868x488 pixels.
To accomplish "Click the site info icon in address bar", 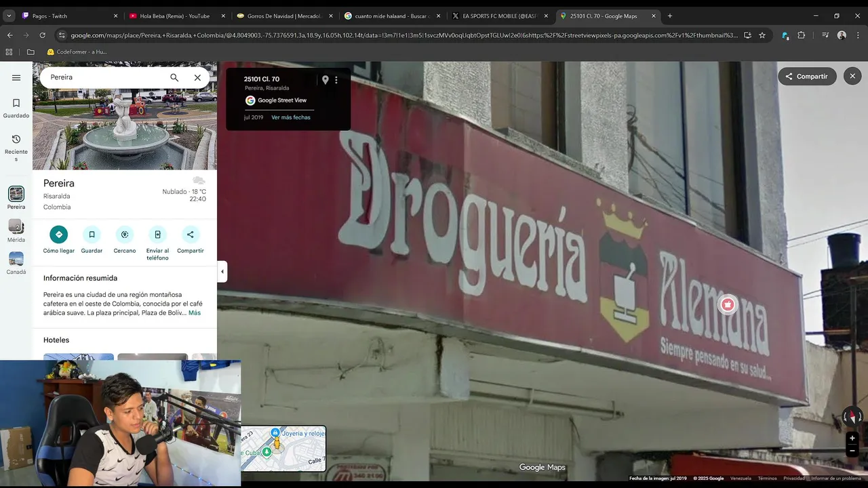I will [62, 35].
